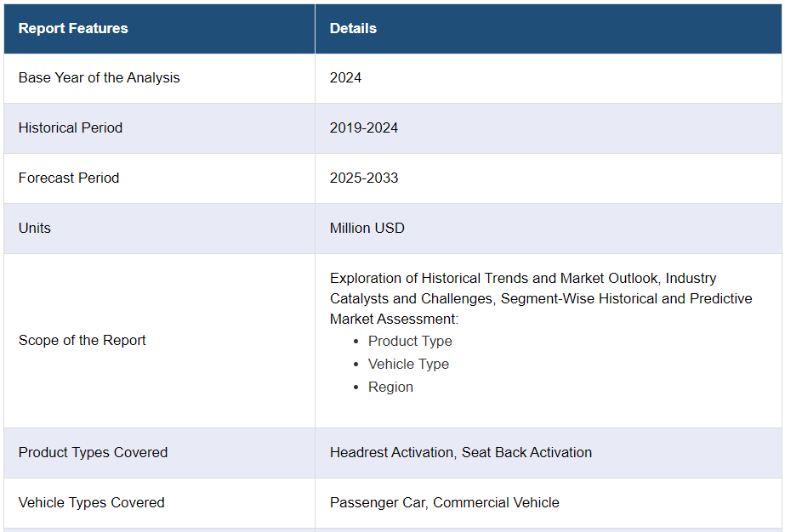Image resolution: width=785 pixels, height=532 pixels.
Task: Click the Passenger Car, Commercial Vehicle text
Action: click(445, 502)
